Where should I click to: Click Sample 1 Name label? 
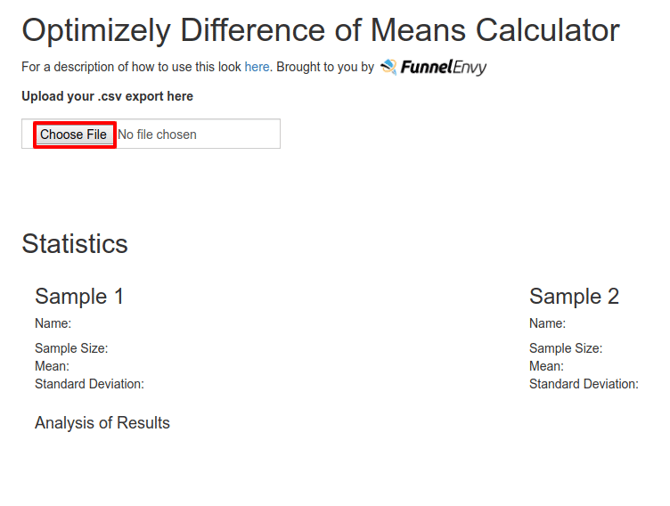coord(53,324)
